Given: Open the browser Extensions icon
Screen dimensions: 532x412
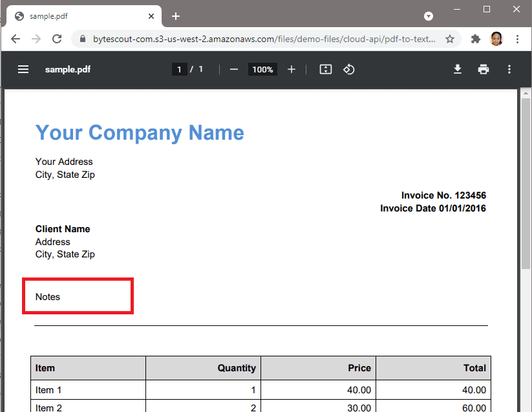Looking at the screenshot, I should tap(474, 39).
